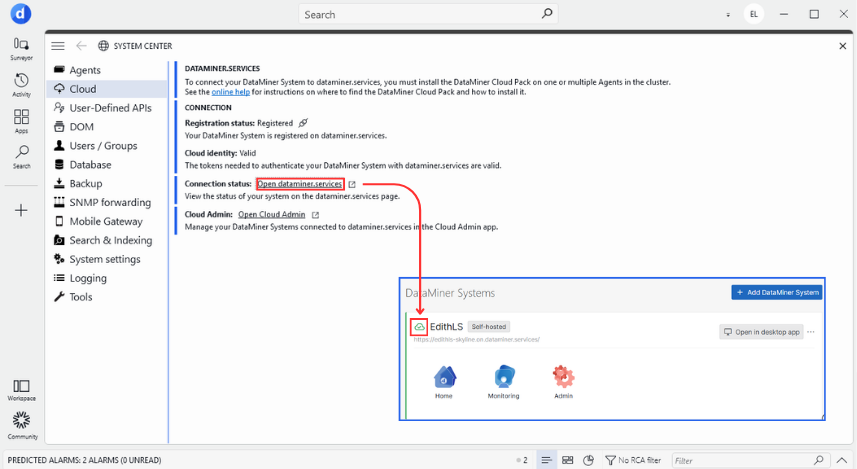This screenshot has width=857, height=469.
Task: Click the Open in desktop app button
Action: [x=761, y=332]
